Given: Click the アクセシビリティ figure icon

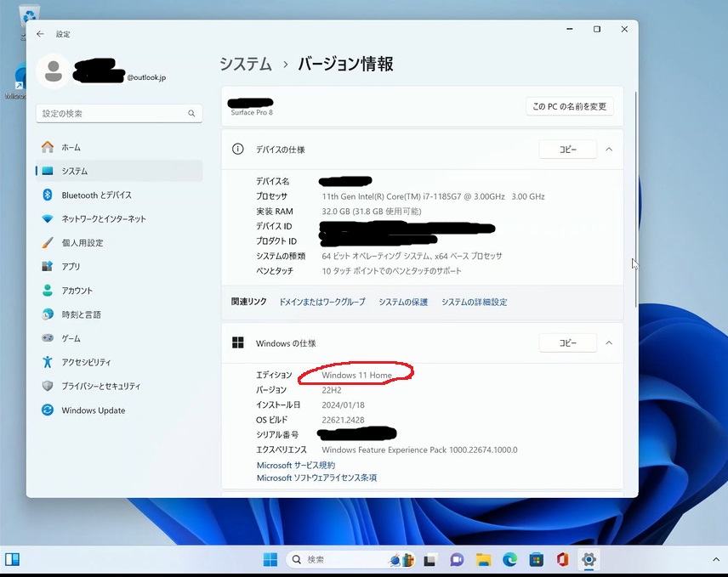Looking at the screenshot, I should [48, 362].
